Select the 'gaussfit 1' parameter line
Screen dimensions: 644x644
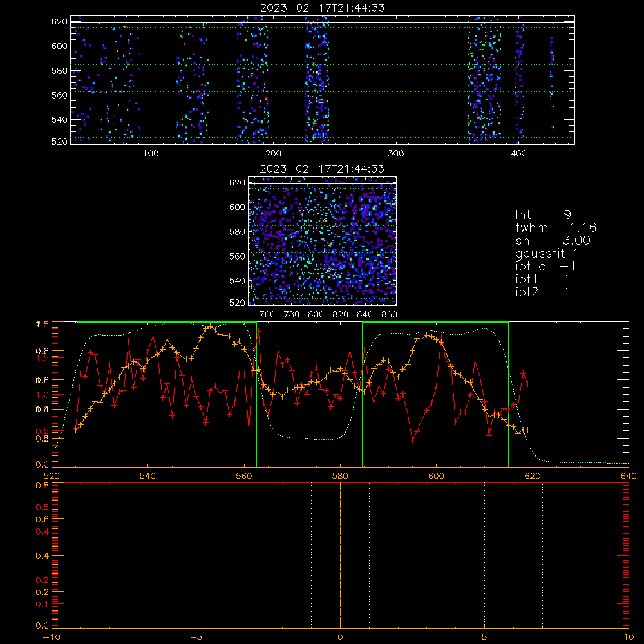547,254
